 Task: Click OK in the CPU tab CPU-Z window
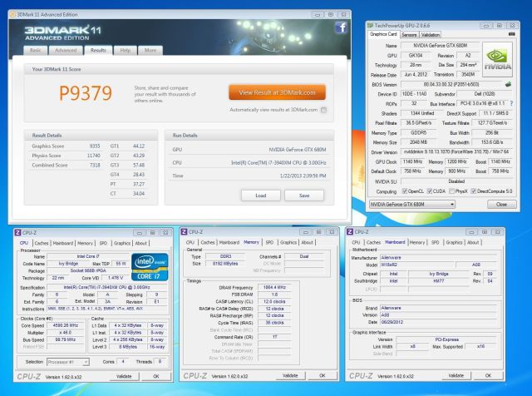tap(156, 376)
